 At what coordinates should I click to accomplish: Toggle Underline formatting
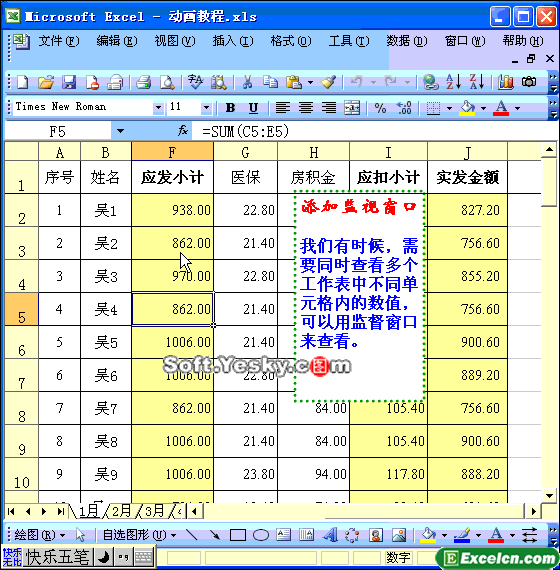click(x=253, y=108)
